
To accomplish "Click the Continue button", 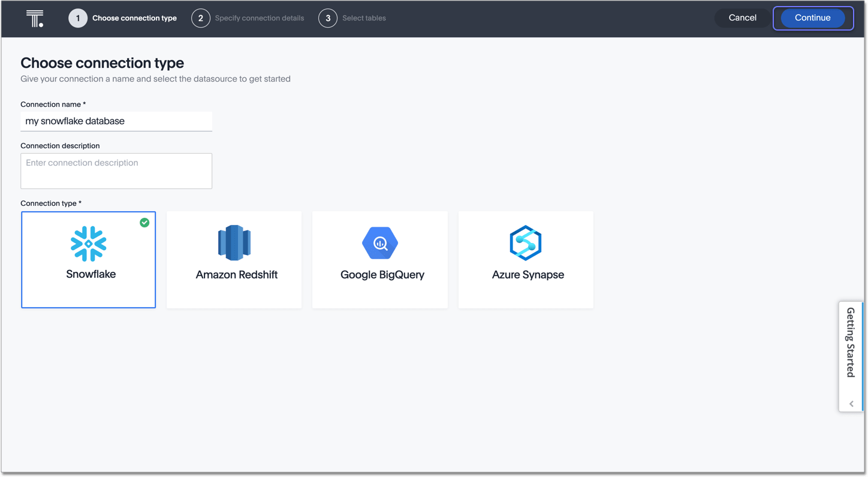I will click(x=813, y=18).
